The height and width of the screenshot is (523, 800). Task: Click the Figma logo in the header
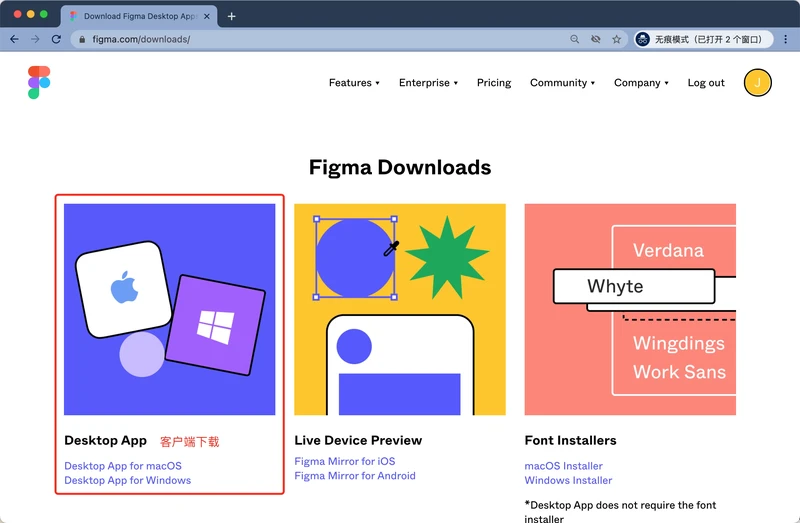39,82
